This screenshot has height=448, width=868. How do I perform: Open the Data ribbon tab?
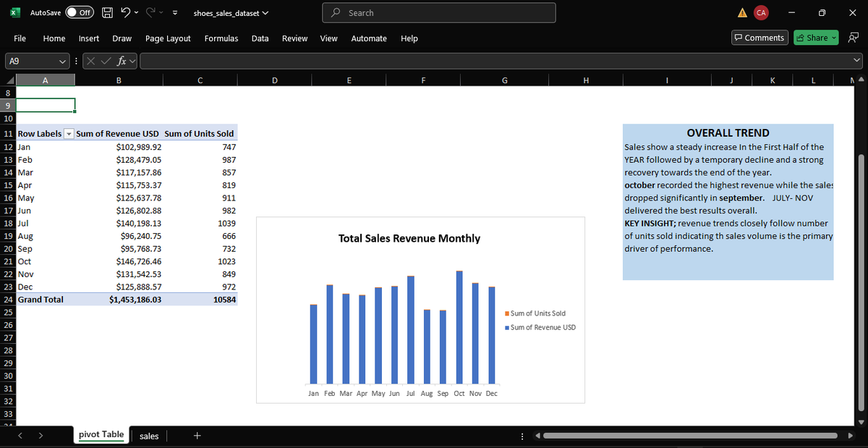click(x=260, y=38)
